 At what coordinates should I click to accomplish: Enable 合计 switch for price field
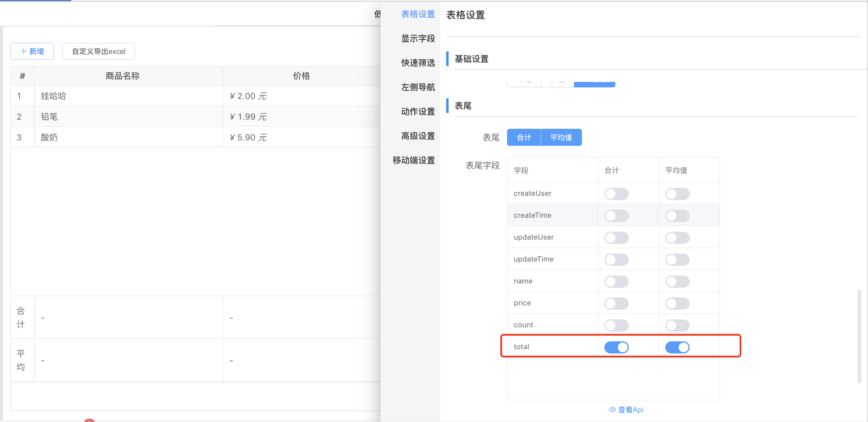pyautogui.click(x=616, y=303)
